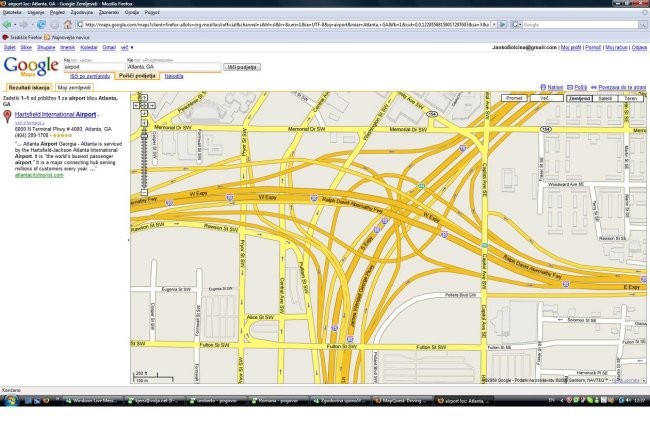Open the Urejanje menu

coord(36,12)
